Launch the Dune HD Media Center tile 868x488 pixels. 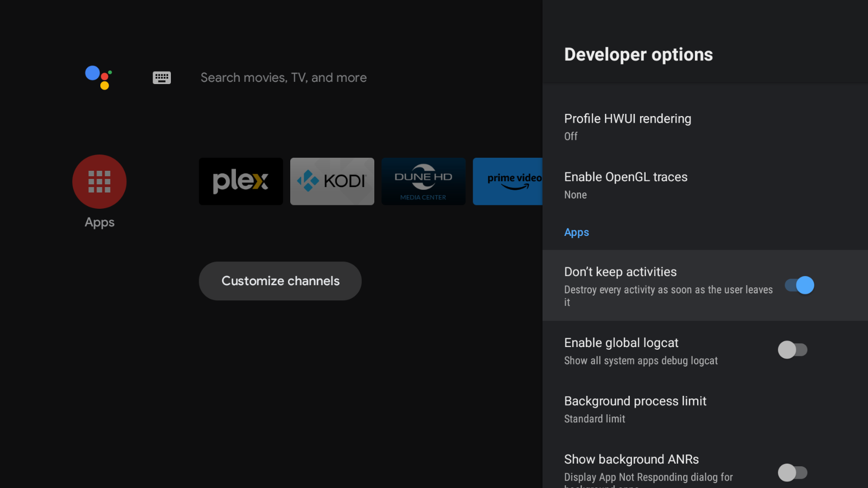coord(423,182)
